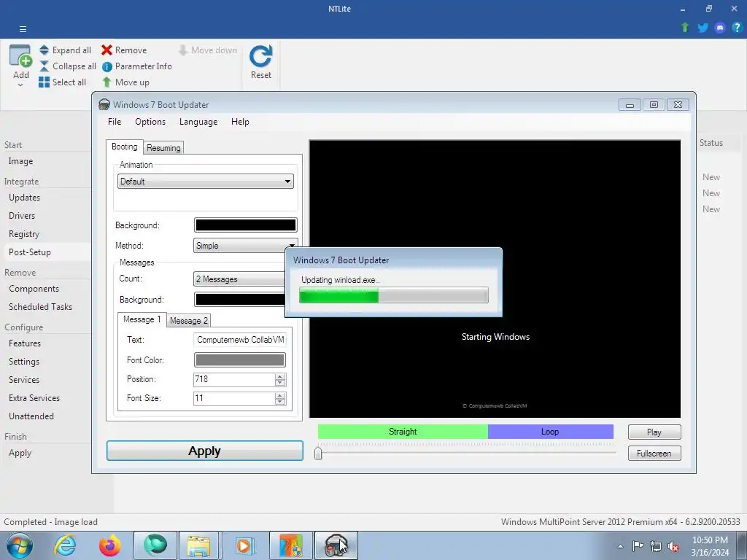Viewport: 747px width, 560px height.
Task: Open Parameter Info in NTLite toolbar
Action: tap(136, 66)
